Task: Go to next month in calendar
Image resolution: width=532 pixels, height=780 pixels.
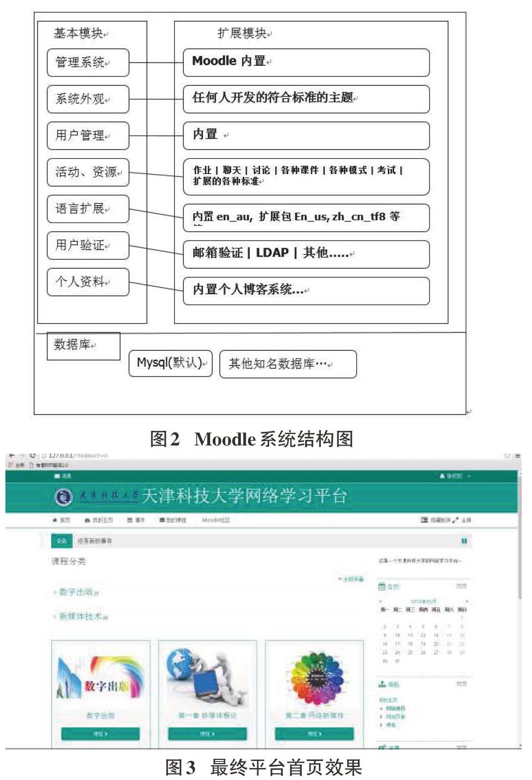Action: [x=467, y=601]
